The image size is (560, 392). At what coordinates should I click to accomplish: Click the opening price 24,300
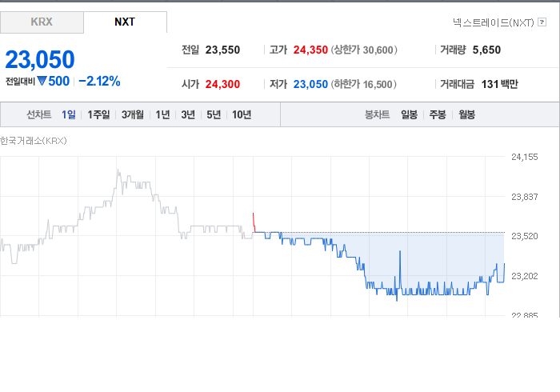pyautogui.click(x=222, y=84)
